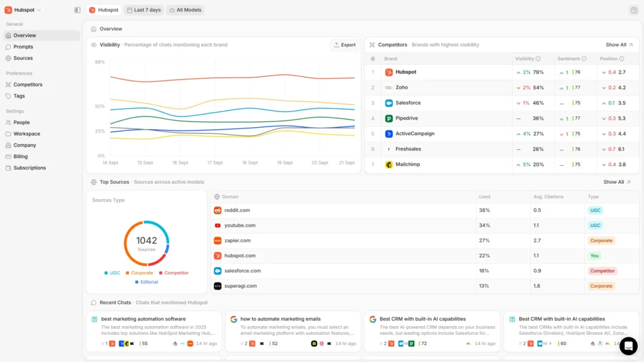This screenshot has width=644, height=362.
Task: Click the Mailchimp brand logo icon
Action: click(389, 164)
